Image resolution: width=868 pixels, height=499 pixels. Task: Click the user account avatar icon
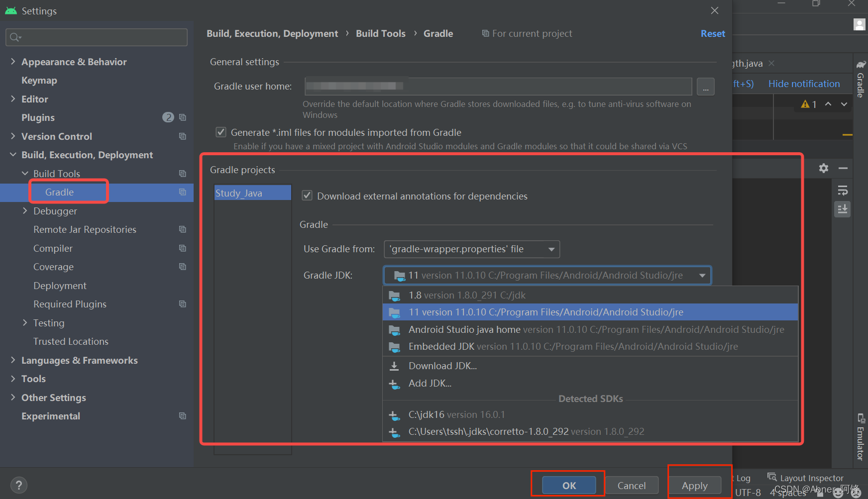tap(860, 24)
